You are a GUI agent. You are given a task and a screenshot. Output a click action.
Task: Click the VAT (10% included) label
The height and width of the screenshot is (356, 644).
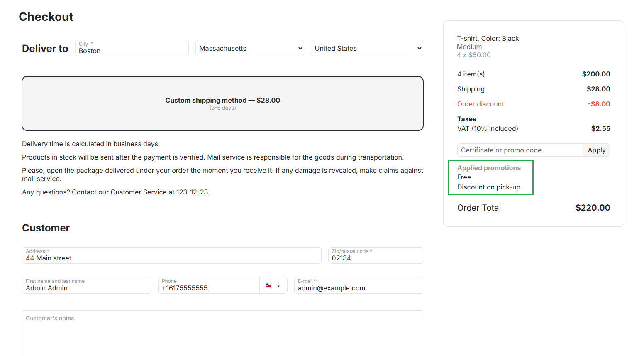coord(488,128)
